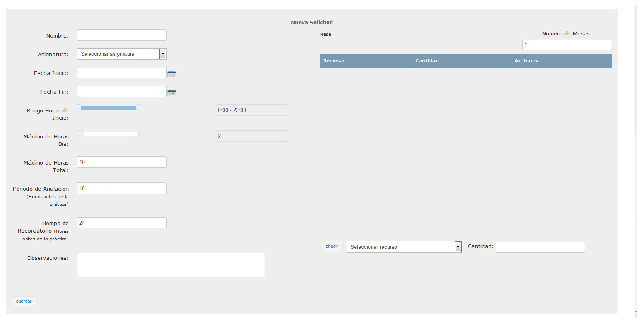This screenshot has height=325, width=644.
Task: Click the Observaciones text area
Action: pos(171,265)
